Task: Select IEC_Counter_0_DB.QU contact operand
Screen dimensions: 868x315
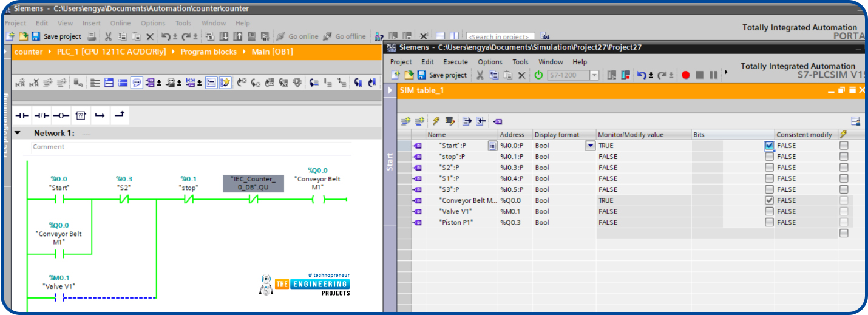Action: coord(253,183)
